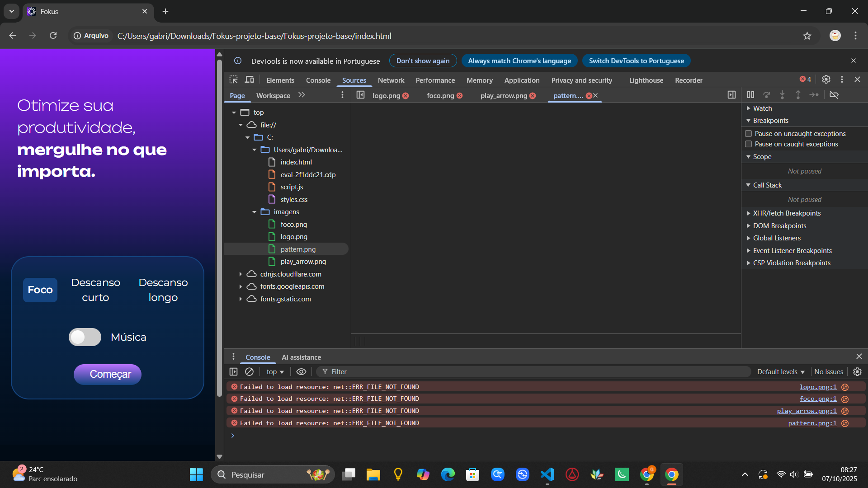Toggle the device toolbar icon
868x488 pixels.
(x=250, y=80)
